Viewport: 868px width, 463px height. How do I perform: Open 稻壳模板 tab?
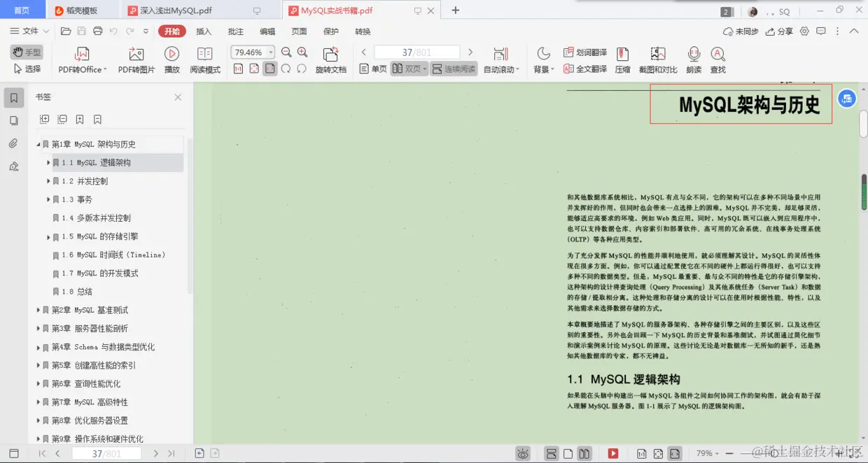point(82,10)
